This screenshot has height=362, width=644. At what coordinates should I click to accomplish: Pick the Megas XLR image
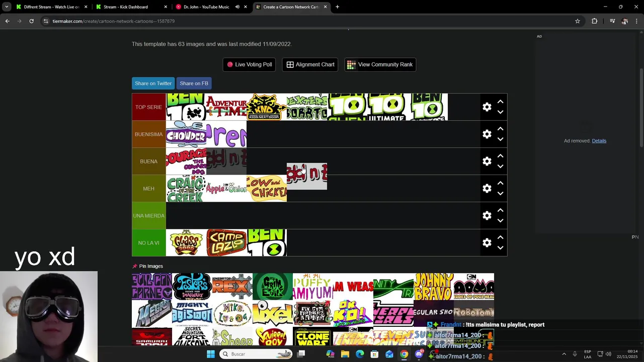pyautogui.click(x=152, y=314)
